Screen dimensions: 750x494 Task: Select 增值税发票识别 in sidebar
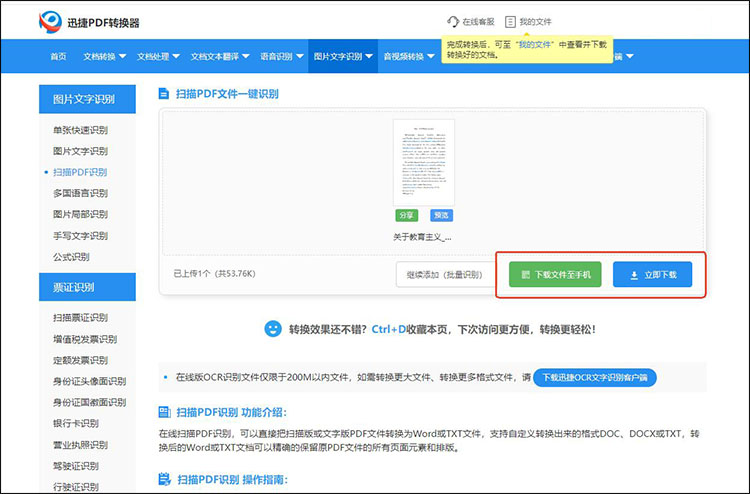(x=85, y=339)
